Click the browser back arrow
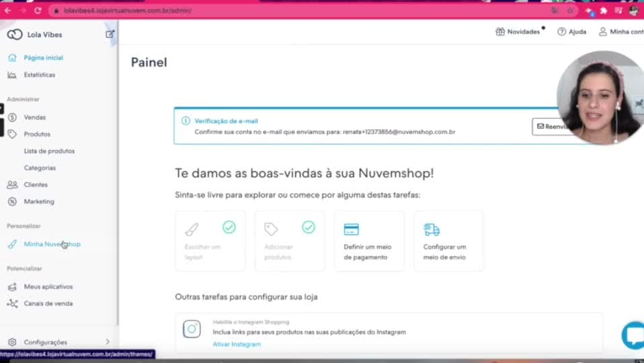 point(8,11)
